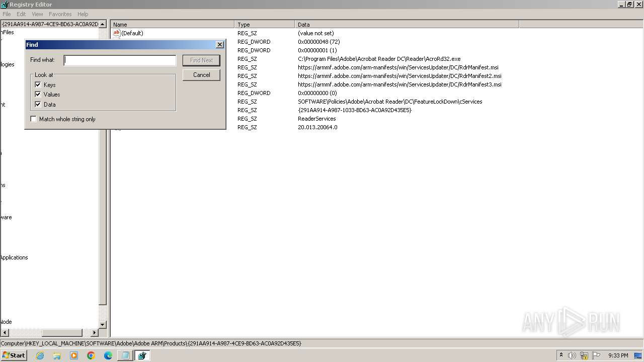Screen dimensions: 644x362
Task: Click tree pane scroll down arrow
Action: point(103,325)
